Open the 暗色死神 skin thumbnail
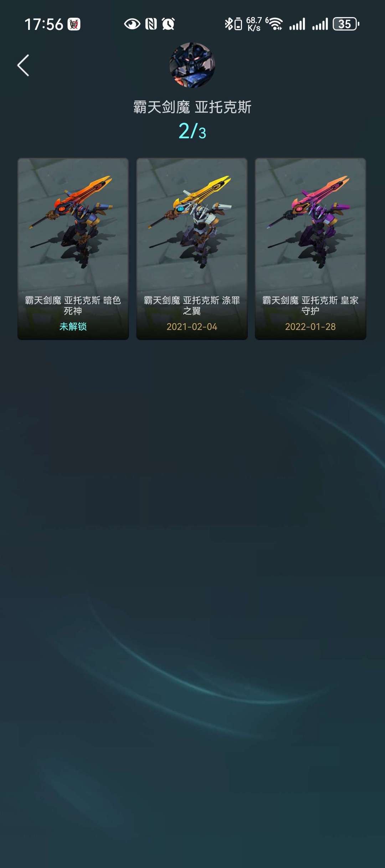Viewport: 385px width, 868px height. [73, 249]
